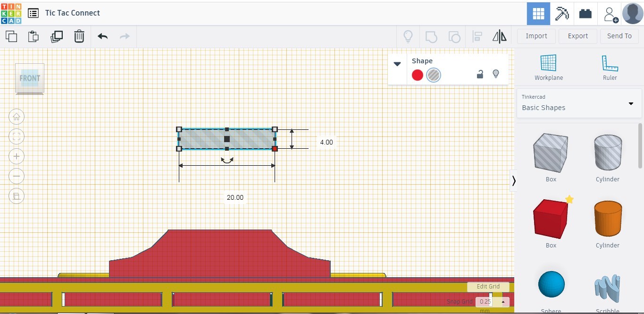This screenshot has width=644, height=314.
Task: Click the Paste tool icon
Action: [x=33, y=36]
